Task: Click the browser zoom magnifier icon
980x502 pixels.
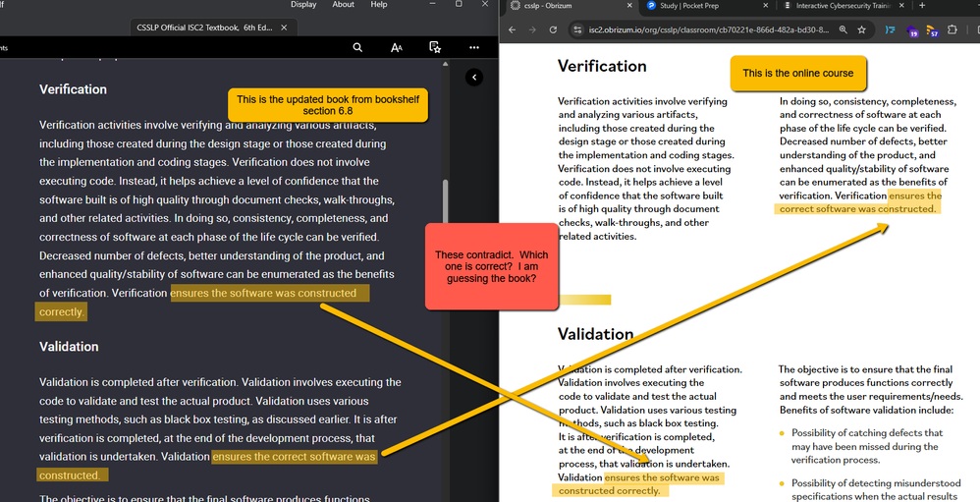Action: (x=844, y=30)
